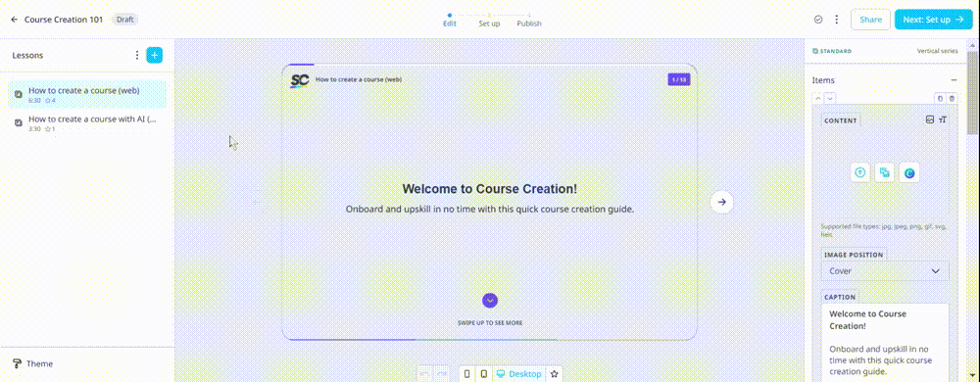Viewport: 980px width, 382px height.
Task: Click the icon beside How to create a course (web)
Action: click(18, 94)
